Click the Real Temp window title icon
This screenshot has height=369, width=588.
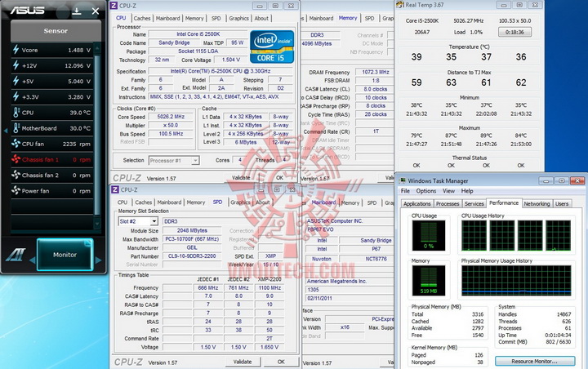tap(399, 5)
